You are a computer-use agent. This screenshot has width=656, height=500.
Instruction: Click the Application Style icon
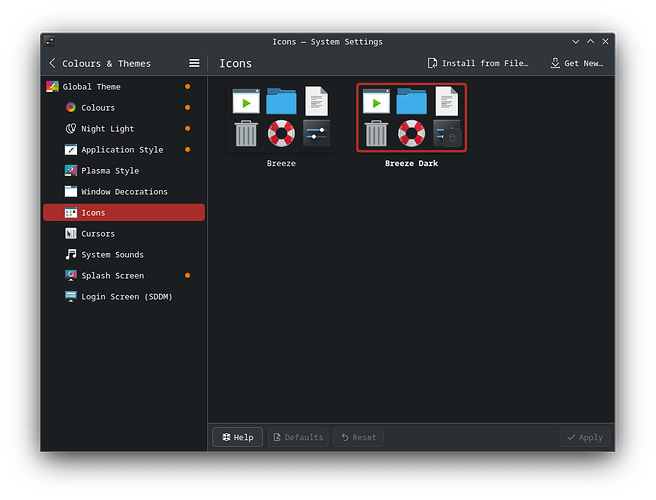71,149
